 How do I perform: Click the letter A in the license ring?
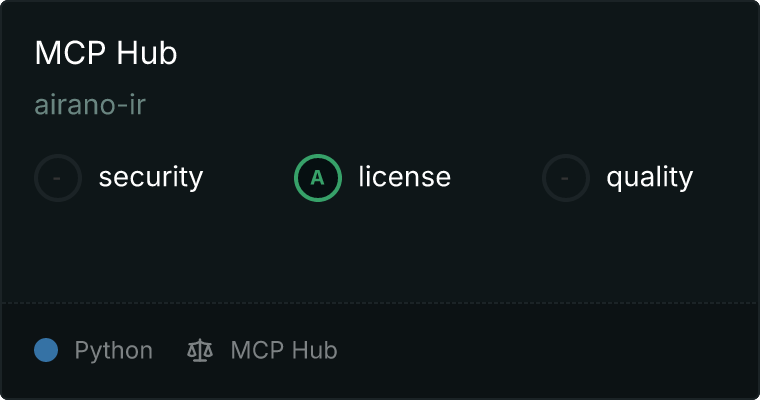click(x=317, y=178)
